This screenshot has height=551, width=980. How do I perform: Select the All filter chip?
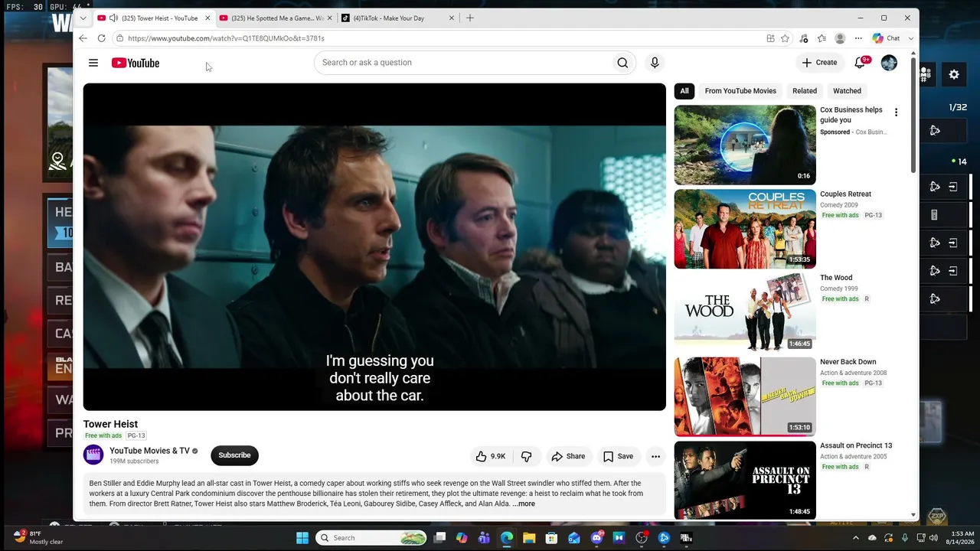tap(684, 91)
